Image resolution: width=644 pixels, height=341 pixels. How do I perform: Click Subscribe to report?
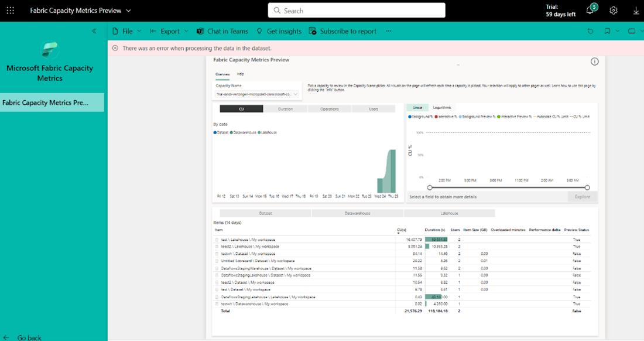tap(342, 31)
